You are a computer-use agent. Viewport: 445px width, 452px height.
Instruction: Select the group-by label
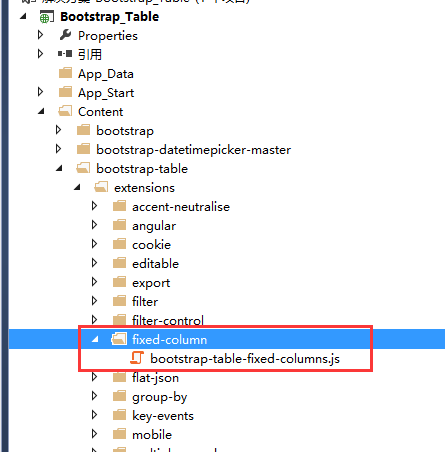160,397
